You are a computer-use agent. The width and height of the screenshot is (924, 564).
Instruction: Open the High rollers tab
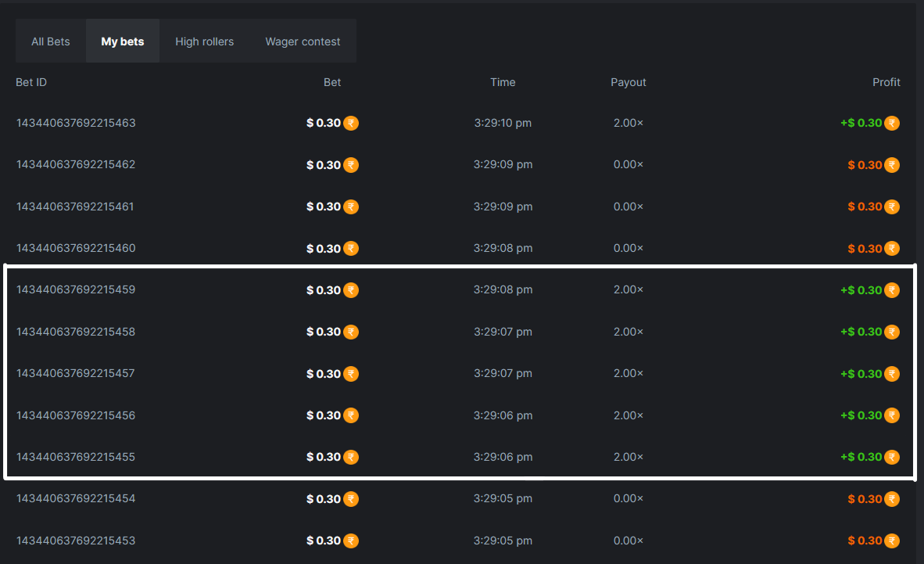coord(204,41)
